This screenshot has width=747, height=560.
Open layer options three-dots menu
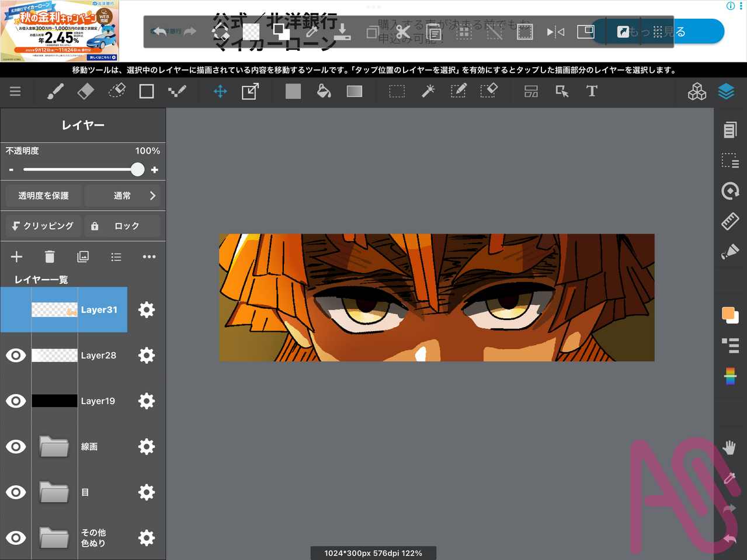click(149, 257)
